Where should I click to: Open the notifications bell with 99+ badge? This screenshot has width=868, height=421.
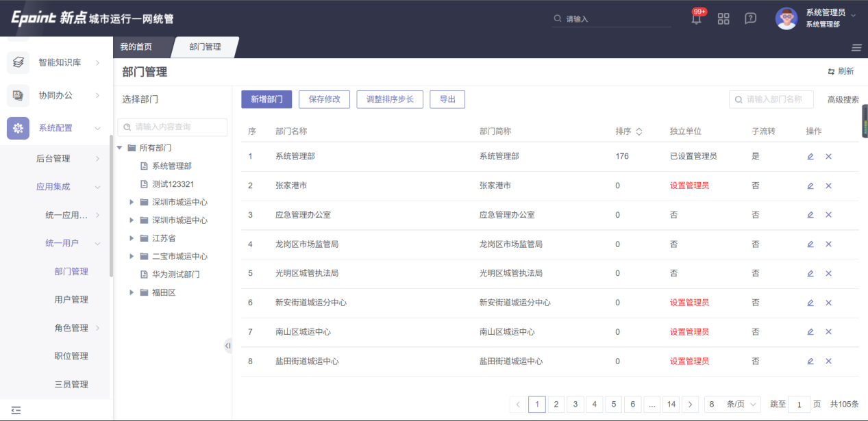(x=697, y=18)
